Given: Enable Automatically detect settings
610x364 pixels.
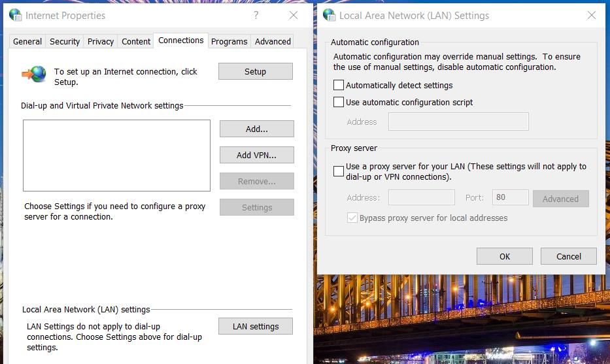Looking at the screenshot, I should tap(339, 85).
